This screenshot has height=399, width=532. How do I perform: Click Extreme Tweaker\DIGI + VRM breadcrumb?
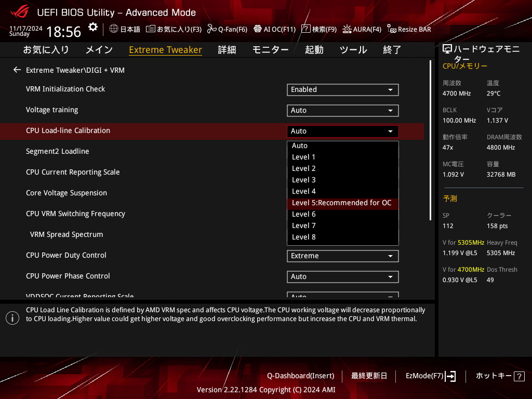click(75, 70)
